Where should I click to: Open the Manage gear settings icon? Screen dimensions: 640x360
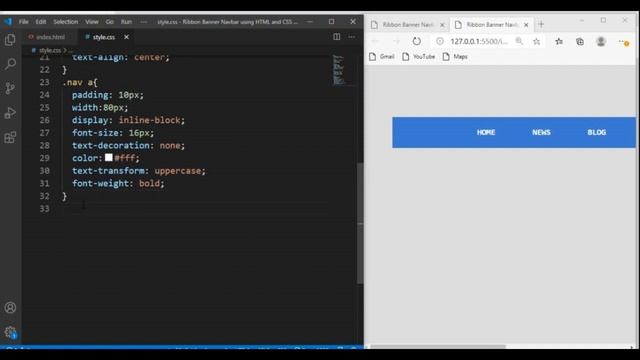tap(10, 332)
